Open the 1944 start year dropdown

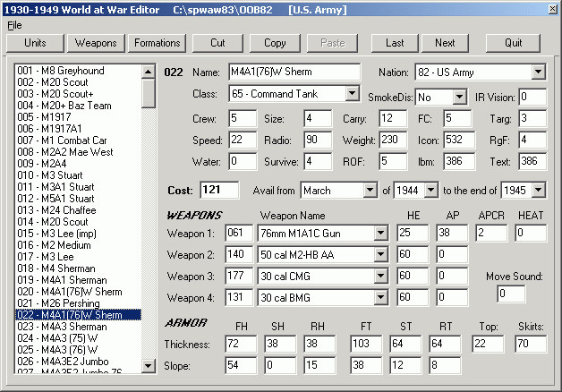[x=430, y=191]
